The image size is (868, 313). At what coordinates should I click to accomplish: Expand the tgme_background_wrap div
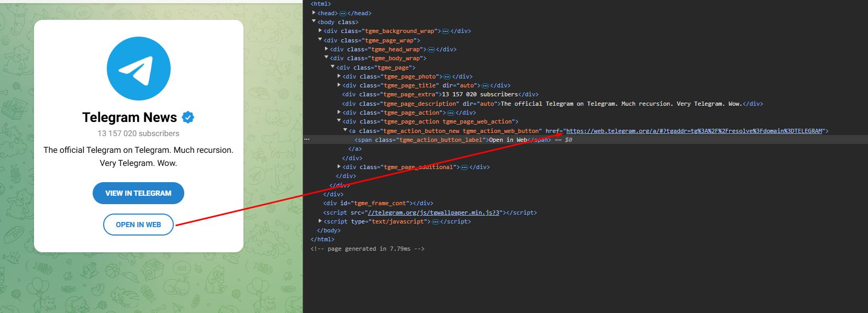pyautogui.click(x=320, y=30)
